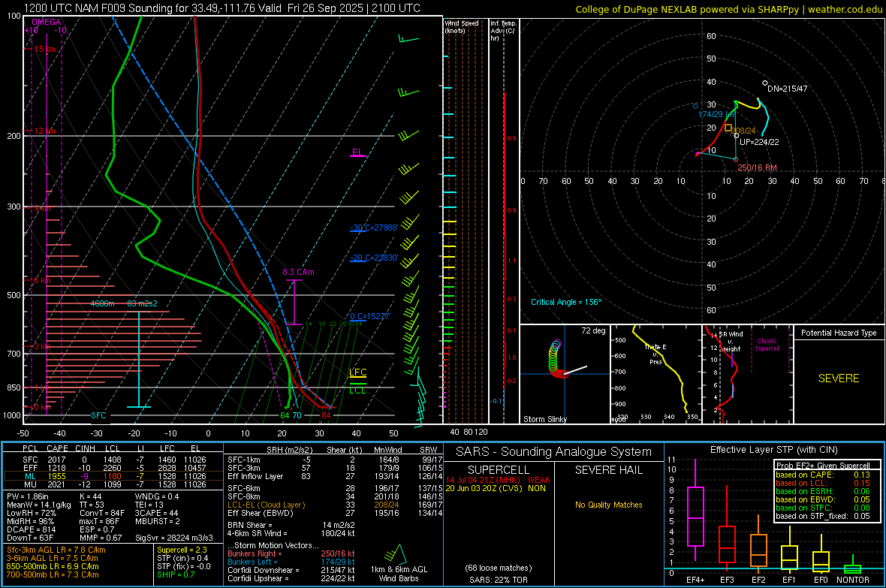Click the Sfc-3km AGL LR = 7.8 C/km line
Image resolution: width=886 pixels, height=588 pixels.
pyautogui.click(x=56, y=550)
